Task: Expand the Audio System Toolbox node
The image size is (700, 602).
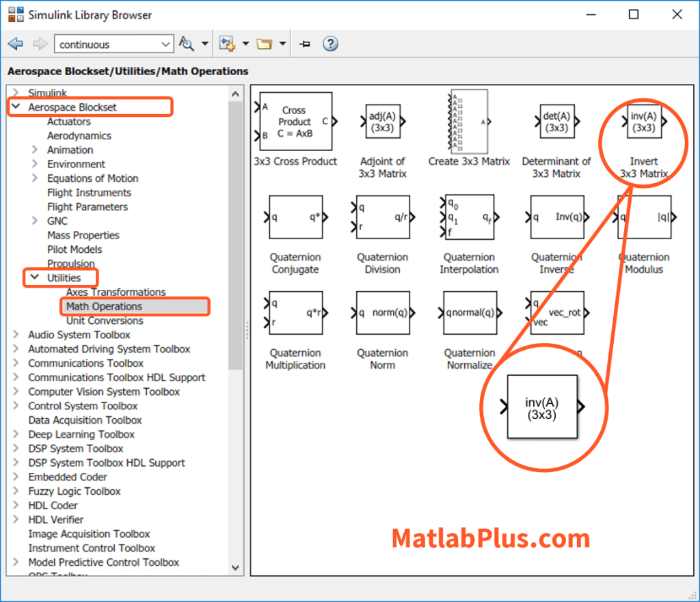Action: 16,334
